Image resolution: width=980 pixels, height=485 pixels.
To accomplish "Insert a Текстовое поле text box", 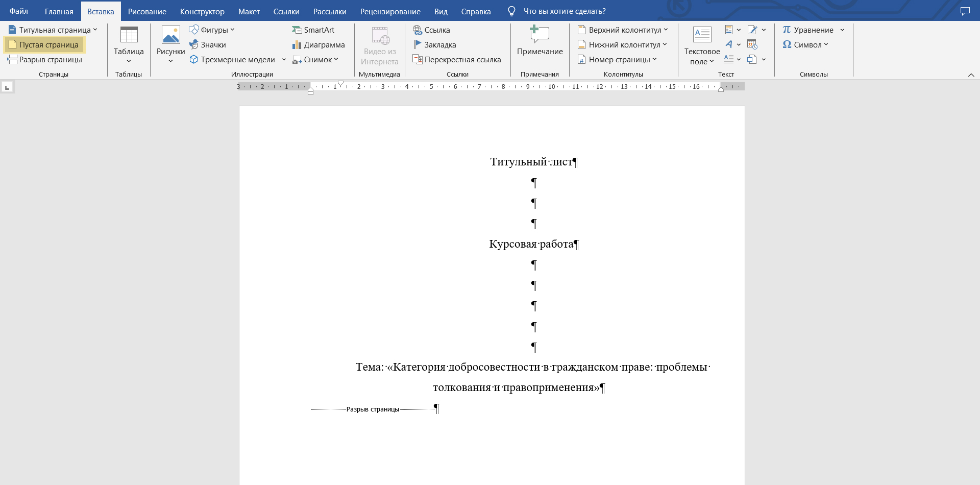I will point(702,45).
